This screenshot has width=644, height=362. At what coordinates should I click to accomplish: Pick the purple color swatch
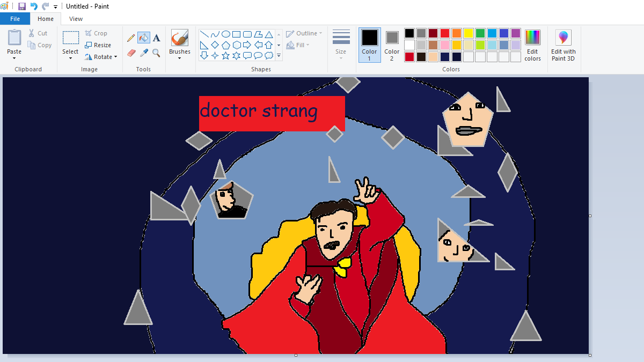pos(516,33)
